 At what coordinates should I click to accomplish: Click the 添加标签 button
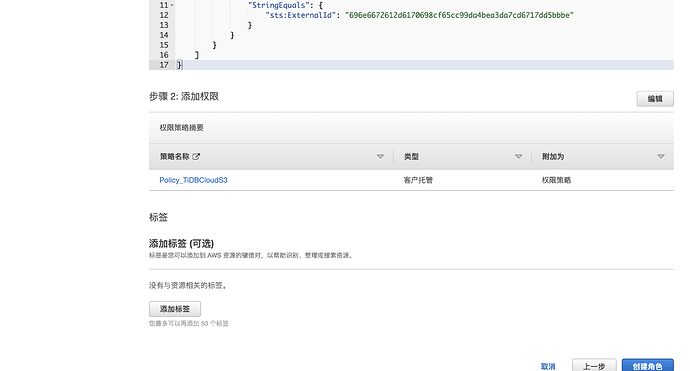click(x=175, y=309)
